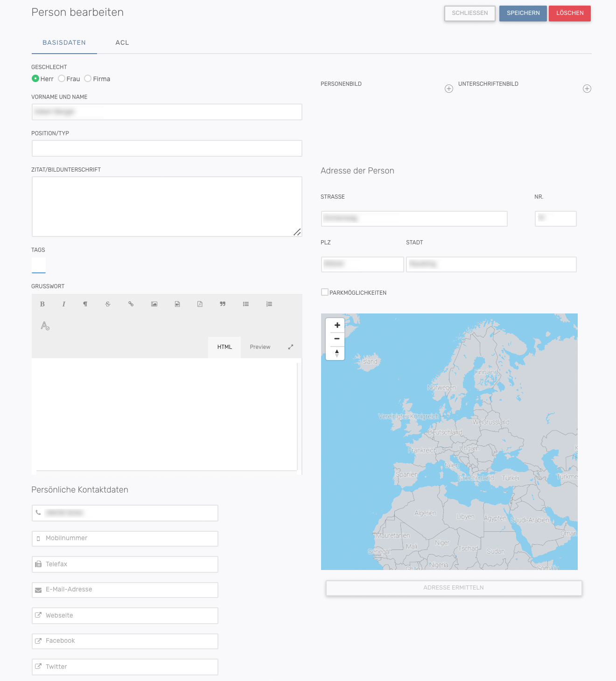This screenshot has height=681, width=616.
Task: Apply italic formatting in Grusswort editor
Action: click(64, 304)
